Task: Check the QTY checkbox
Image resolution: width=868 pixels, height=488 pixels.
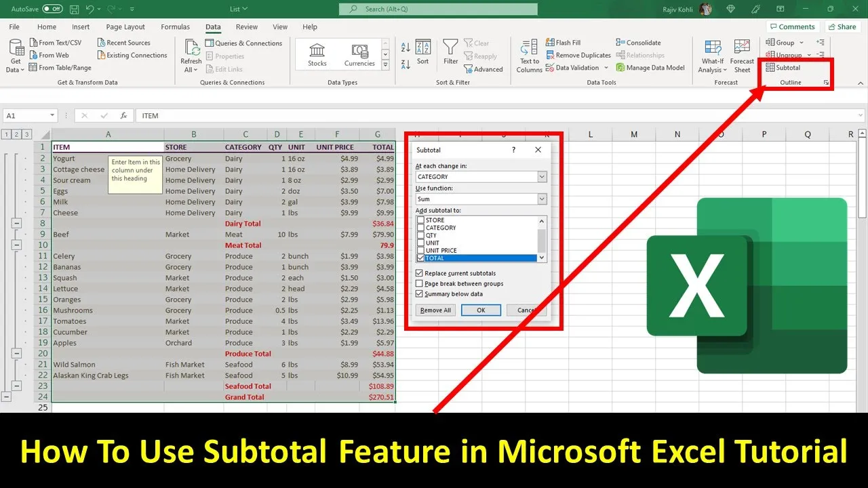Action: 420,235
